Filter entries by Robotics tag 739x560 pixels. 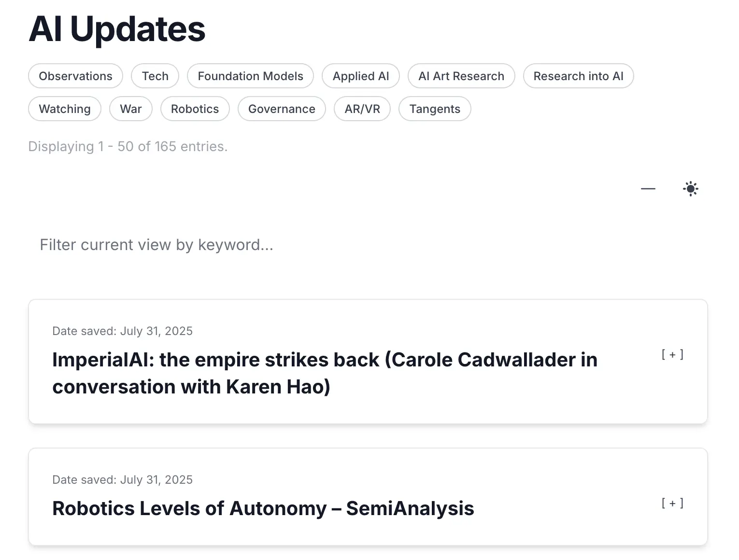195,109
